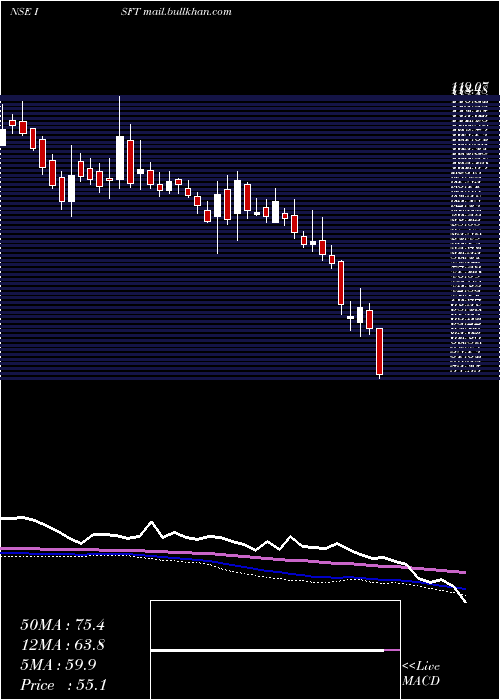The width and height of the screenshot is (500, 700).
Task: Click the final long red candlestick
Action: point(379,352)
